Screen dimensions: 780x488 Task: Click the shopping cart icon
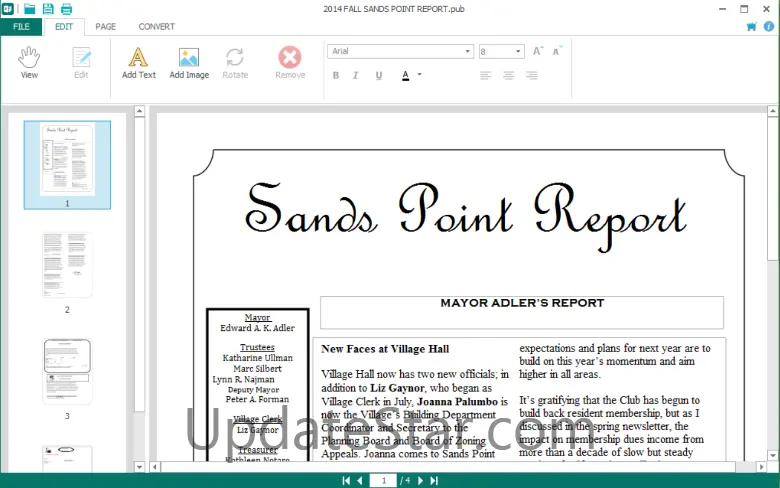(751, 27)
